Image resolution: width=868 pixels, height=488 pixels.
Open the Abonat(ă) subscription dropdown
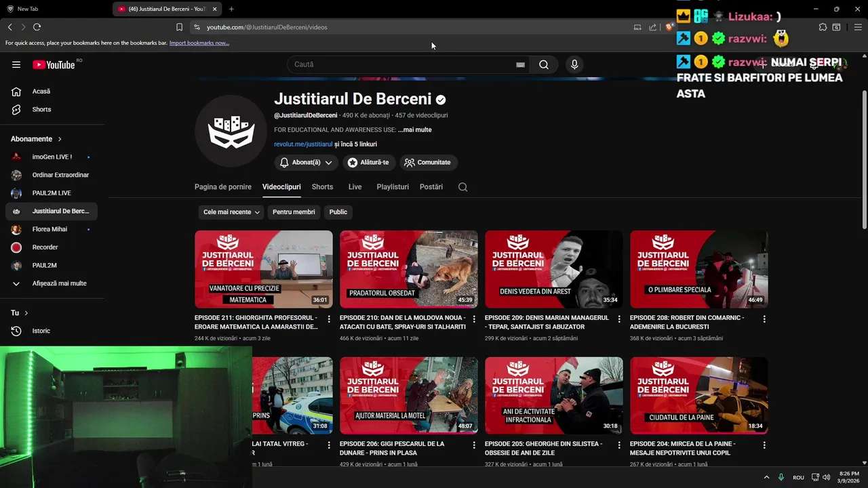pos(307,163)
